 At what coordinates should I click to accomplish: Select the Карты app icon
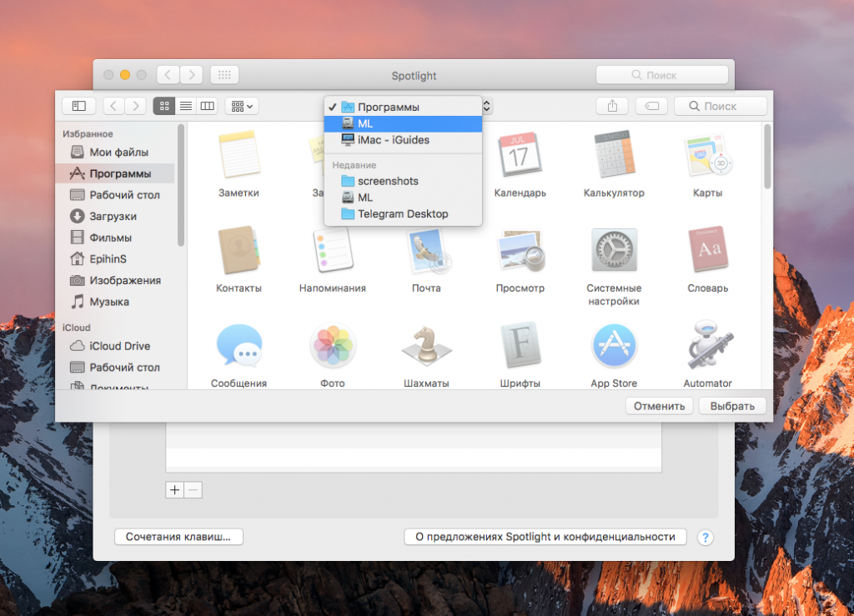(x=707, y=155)
